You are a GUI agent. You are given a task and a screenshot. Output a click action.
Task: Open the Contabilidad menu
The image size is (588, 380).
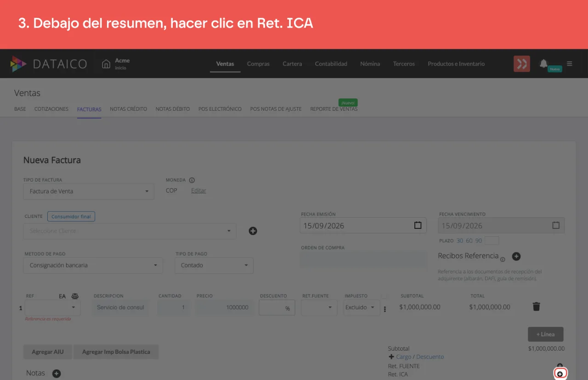331,64
